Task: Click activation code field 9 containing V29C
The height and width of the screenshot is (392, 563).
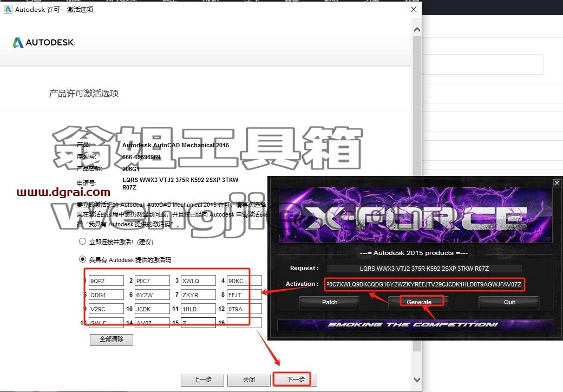Action: 106,309
